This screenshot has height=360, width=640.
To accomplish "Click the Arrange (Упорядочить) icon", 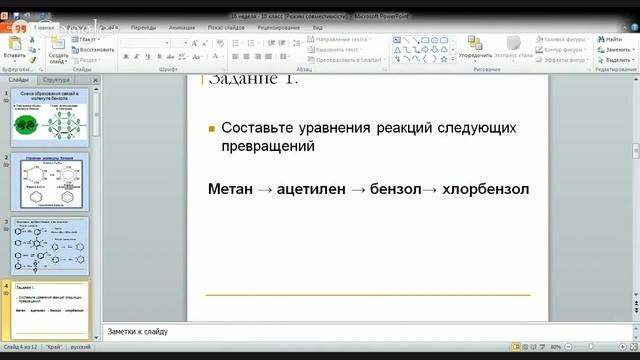I will (x=475, y=43).
